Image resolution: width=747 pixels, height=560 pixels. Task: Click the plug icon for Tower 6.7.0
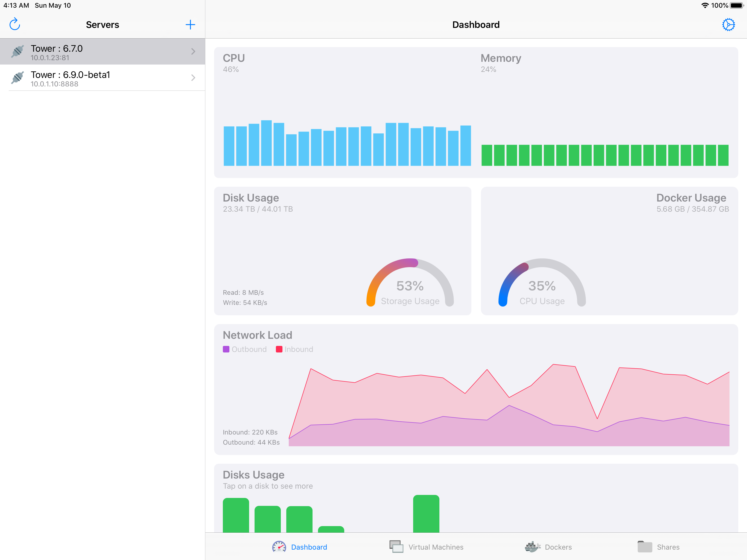pyautogui.click(x=17, y=51)
